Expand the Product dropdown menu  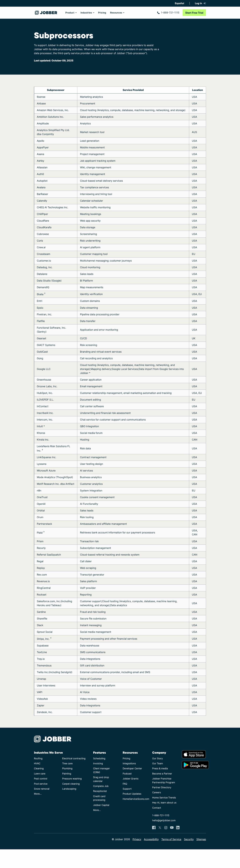click(x=71, y=13)
